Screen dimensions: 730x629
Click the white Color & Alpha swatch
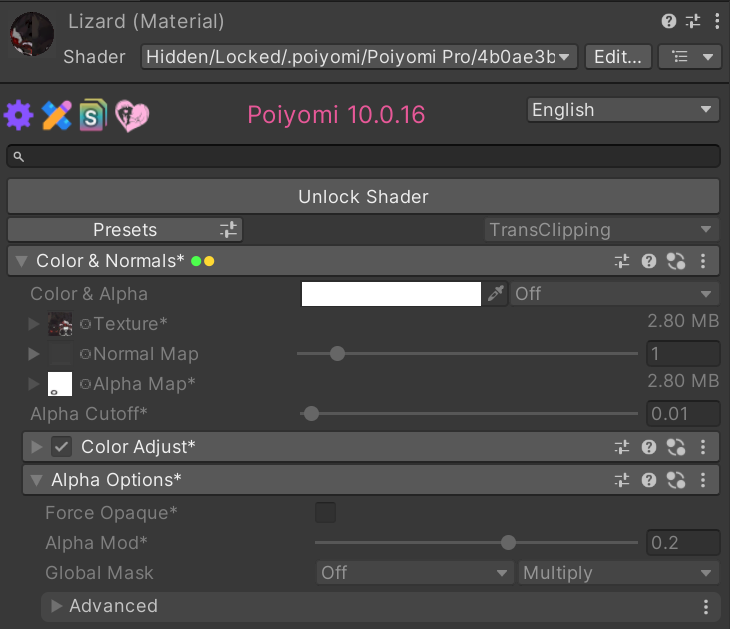click(x=391, y=294)
